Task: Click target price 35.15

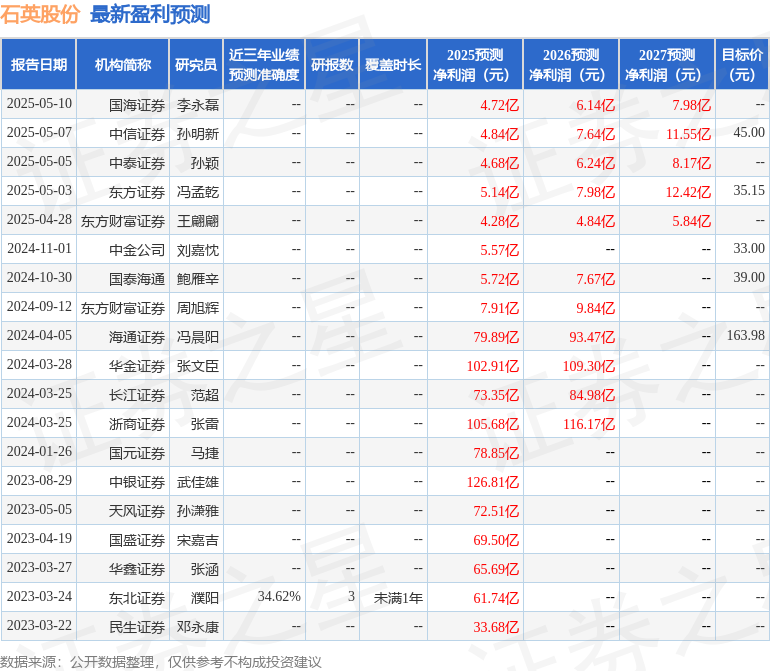Action: (x=749, y=191)
